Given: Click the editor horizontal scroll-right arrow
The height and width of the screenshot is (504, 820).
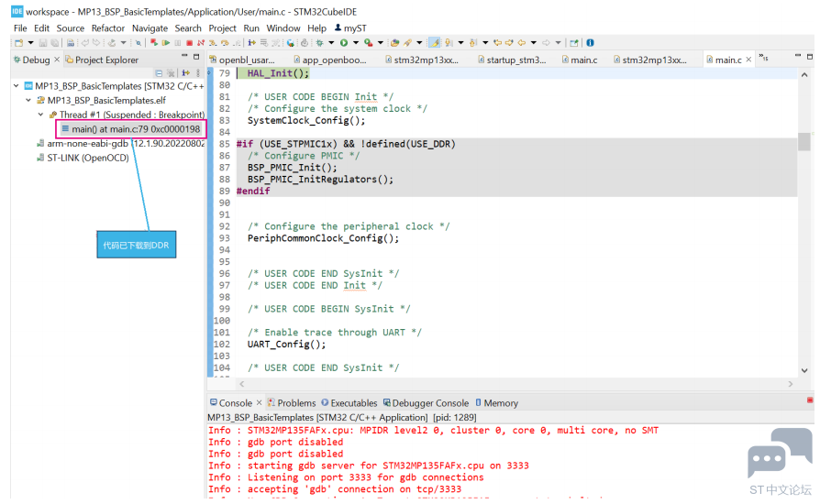Looking at the screenshot, I should click(x=791, y=384).
